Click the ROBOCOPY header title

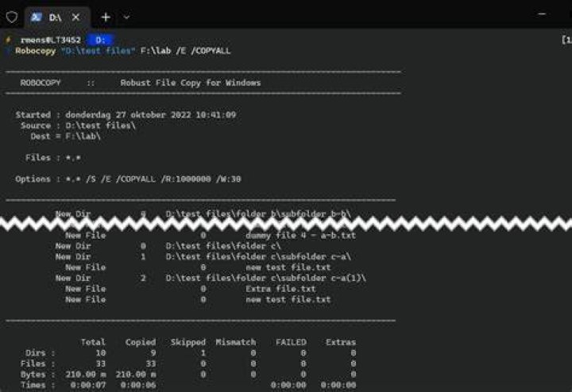point(41,83)
